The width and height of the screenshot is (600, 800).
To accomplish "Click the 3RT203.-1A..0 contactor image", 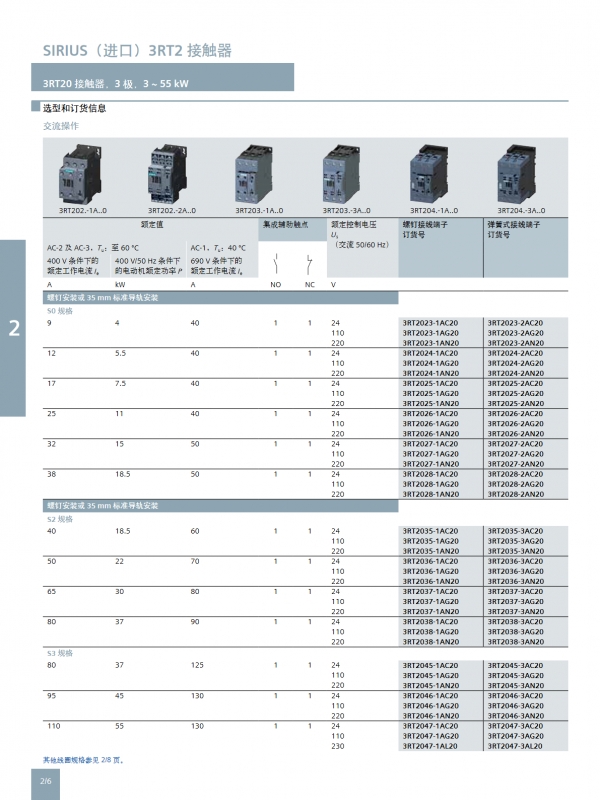I will (x=254, y=174).
